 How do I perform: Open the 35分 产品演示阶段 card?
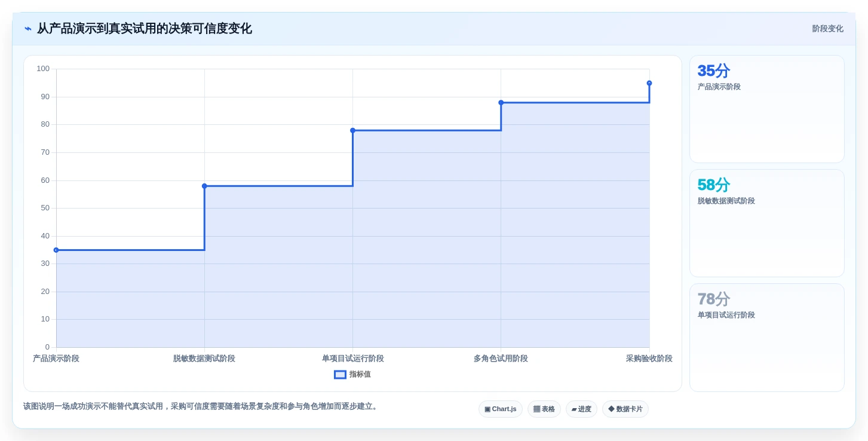coord(767,109)
